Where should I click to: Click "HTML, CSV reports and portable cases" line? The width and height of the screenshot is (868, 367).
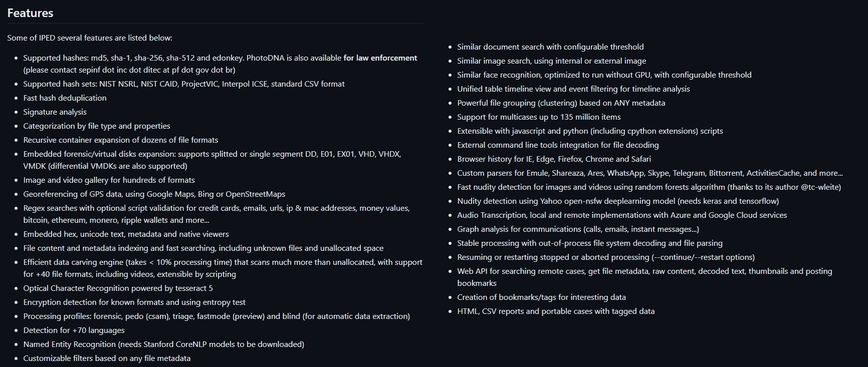click(556, 311)
